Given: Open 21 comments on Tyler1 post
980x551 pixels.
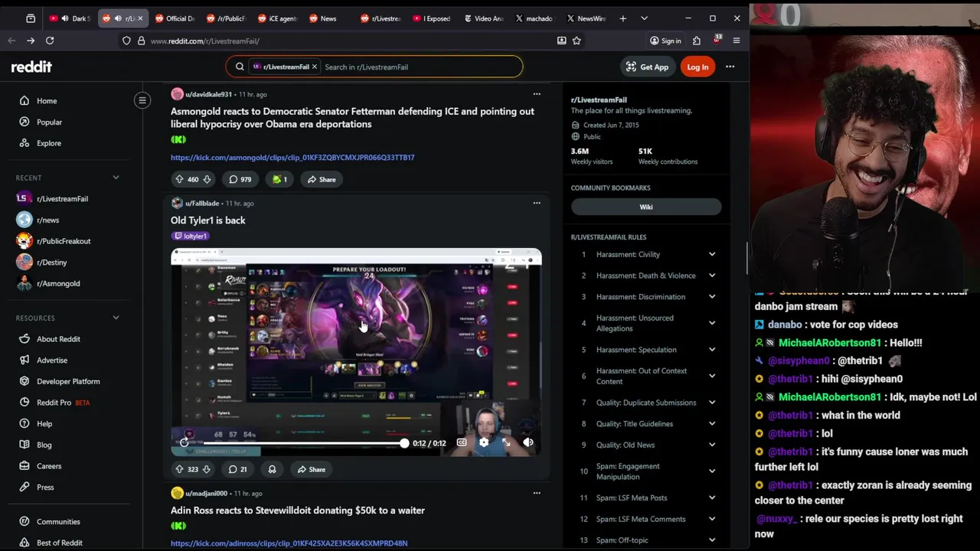Looking at the screenshot, I should (x=238, y=469).
